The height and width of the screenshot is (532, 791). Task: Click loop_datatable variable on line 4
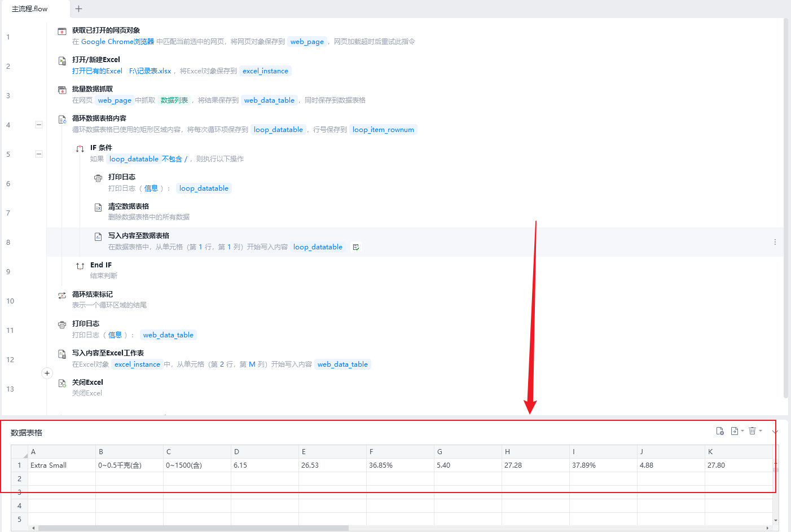pos(278,130)
